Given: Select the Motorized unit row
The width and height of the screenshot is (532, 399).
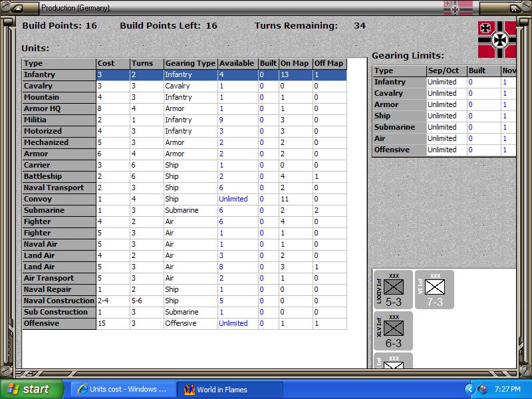Looking at the screenshot, I should click(x=185, y=131).
